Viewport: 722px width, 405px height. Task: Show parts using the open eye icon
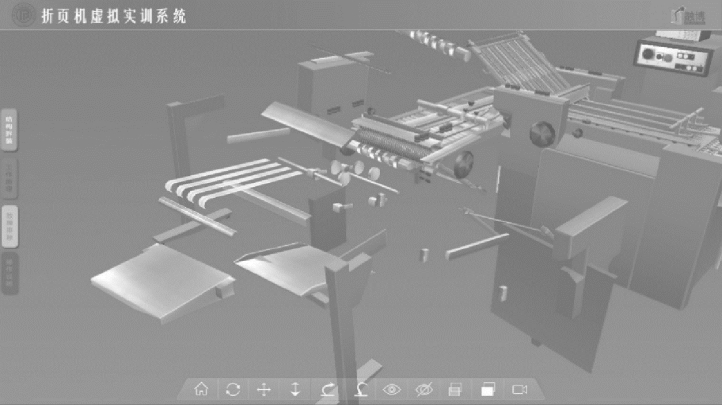[391, 390]
